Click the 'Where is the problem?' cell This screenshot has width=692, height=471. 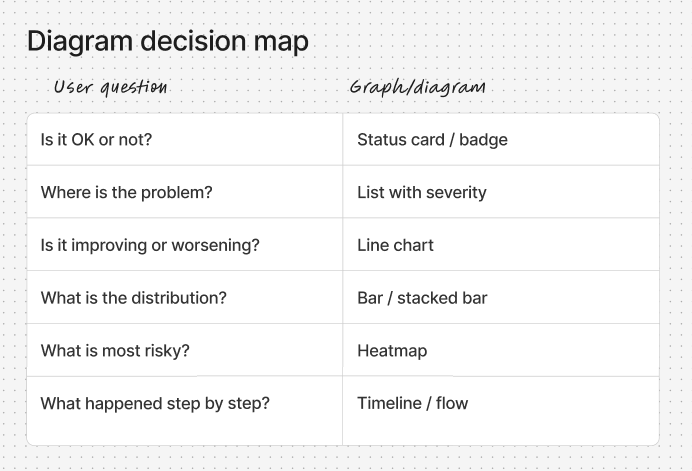(x=126, y=192)
